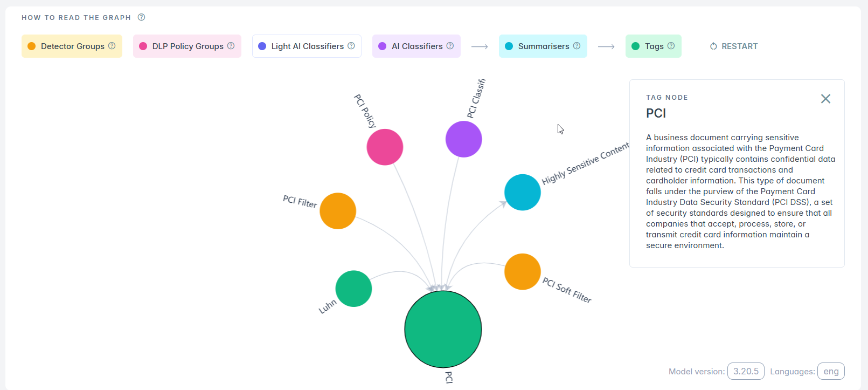Image resolution: width=868 pixels, height=390 pixels.
Task: Click help icon in Light AI Classifiers chip
Action: pos(351,46)
